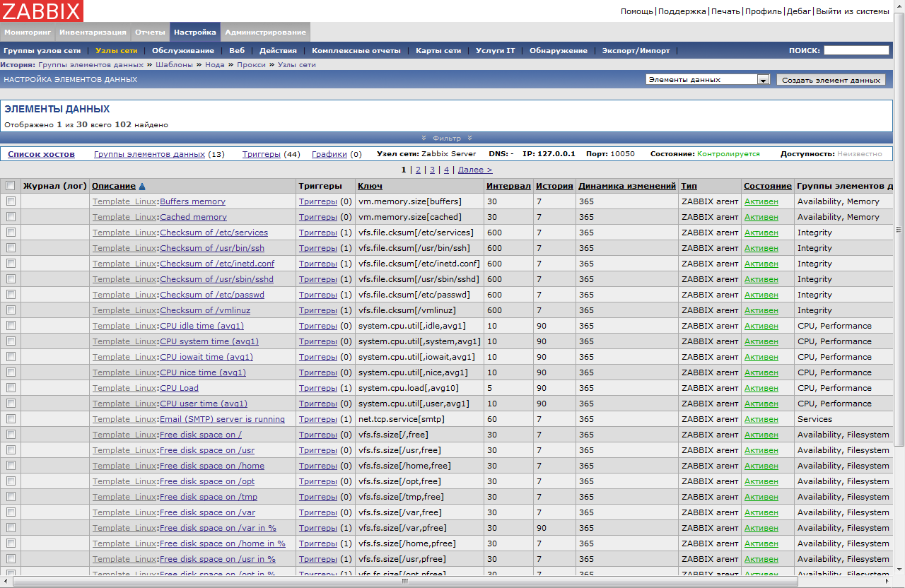
Task: Sort by the История column header
Action: coord(554,186)
